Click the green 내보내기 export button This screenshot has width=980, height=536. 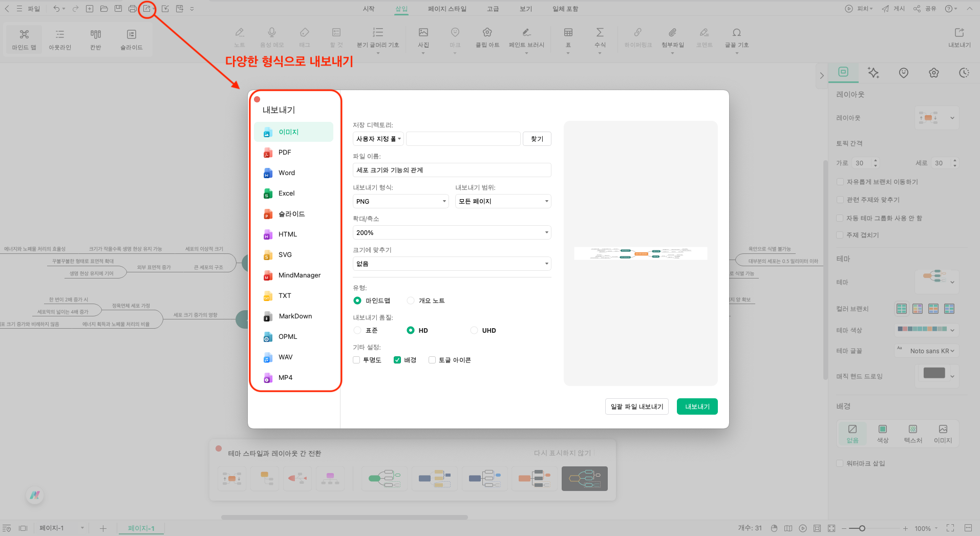click(697, 406)
